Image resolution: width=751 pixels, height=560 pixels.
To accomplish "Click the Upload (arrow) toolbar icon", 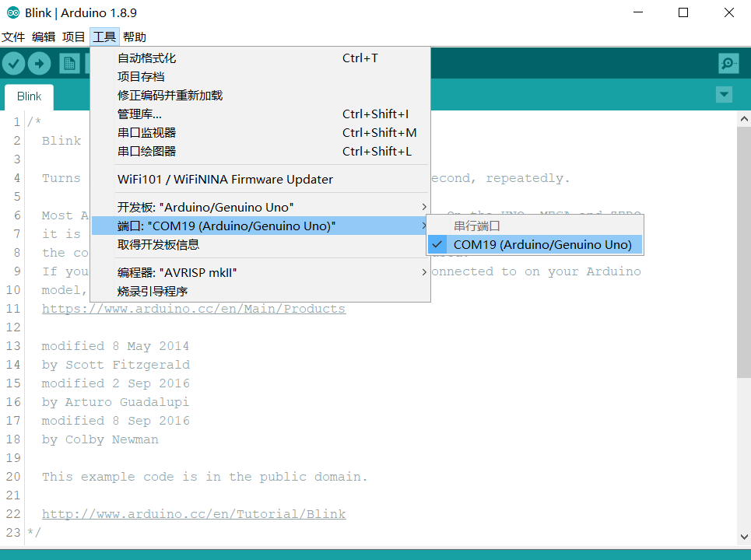I will point(39,63).
